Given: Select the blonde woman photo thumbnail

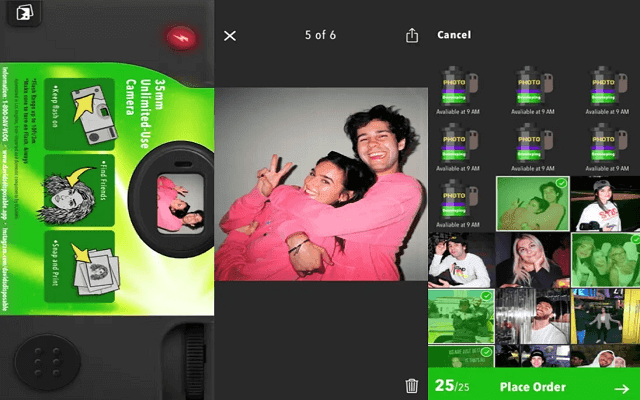Looking at the screenshot, I should coord(532,260).
